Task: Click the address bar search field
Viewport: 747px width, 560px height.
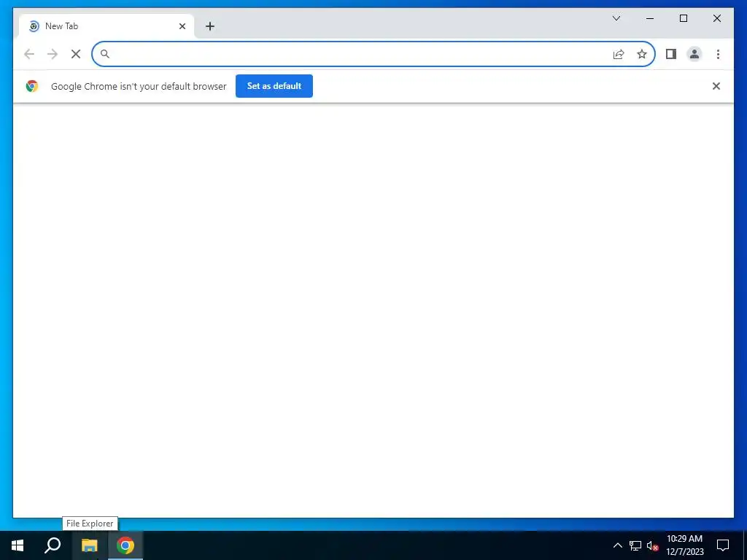Action: (x=373, y=54)
